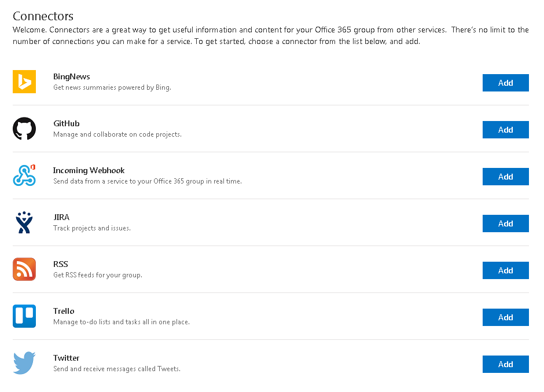
Task: Click the Twitter connector title
Action: point(66,358)
